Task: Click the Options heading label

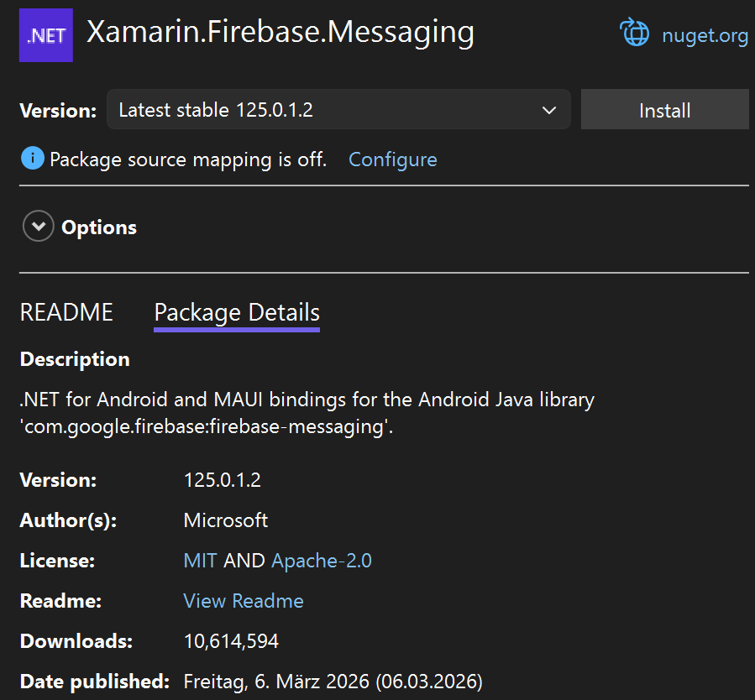Action: pyautogui.click(x=99, y=227)
